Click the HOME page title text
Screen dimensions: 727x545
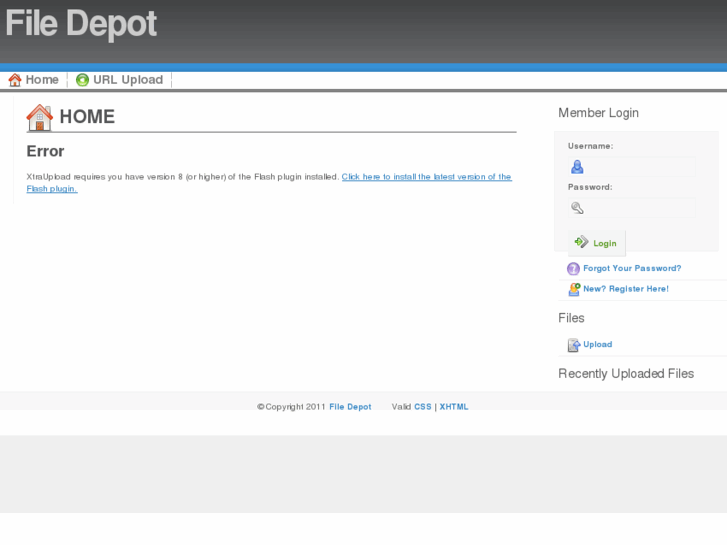[x=87, y=116]
